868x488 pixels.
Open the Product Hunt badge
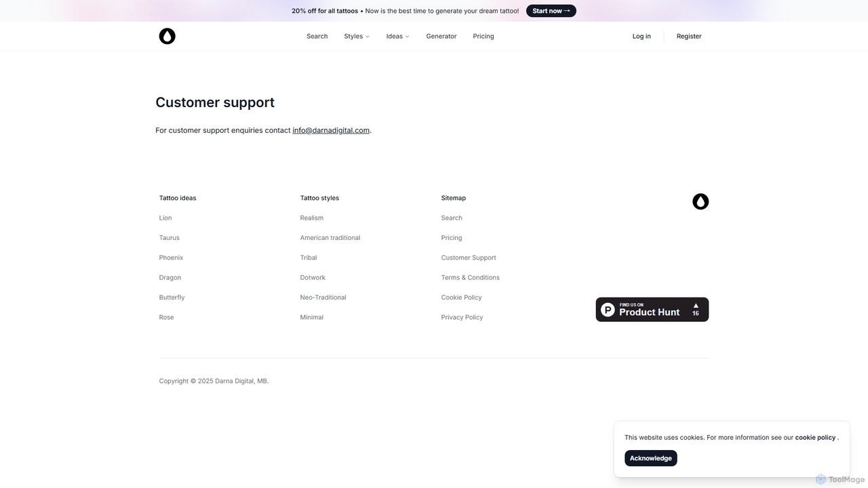click(652, 310)
